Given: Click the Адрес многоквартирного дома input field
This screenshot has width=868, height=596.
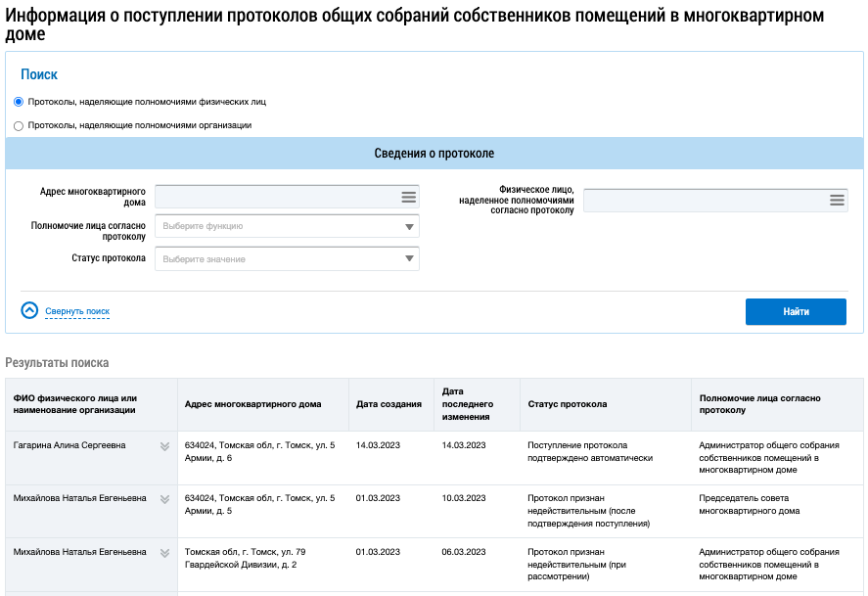Looking at the screenshot, I should (276, 197).
